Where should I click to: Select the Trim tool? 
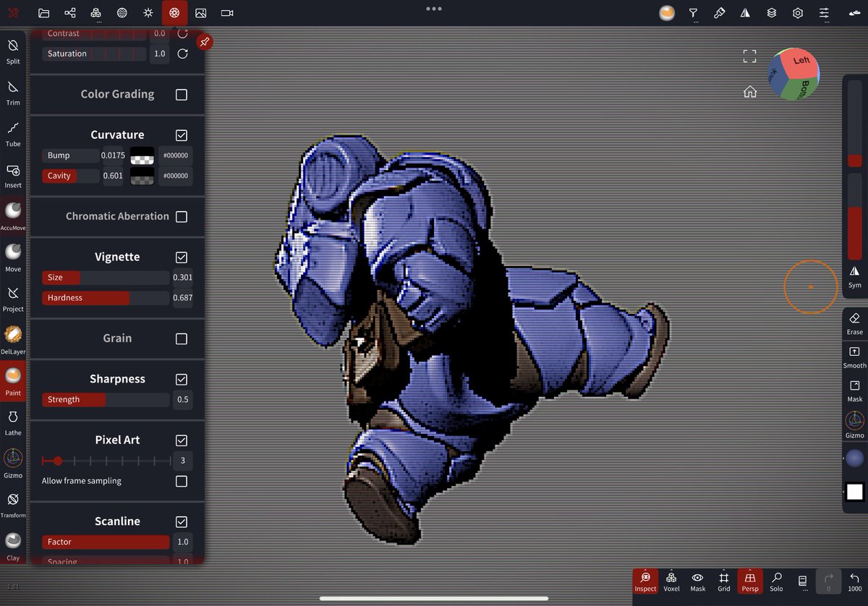(13, 93)
